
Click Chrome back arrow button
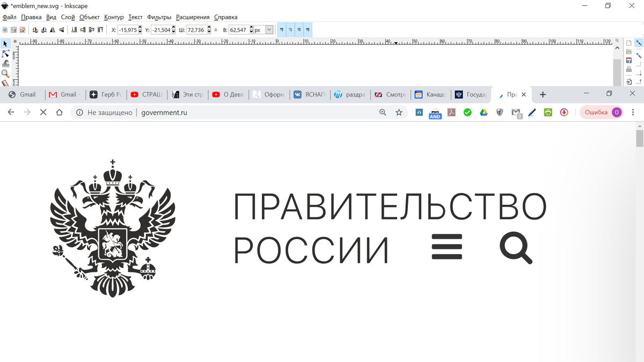point(10,113)
